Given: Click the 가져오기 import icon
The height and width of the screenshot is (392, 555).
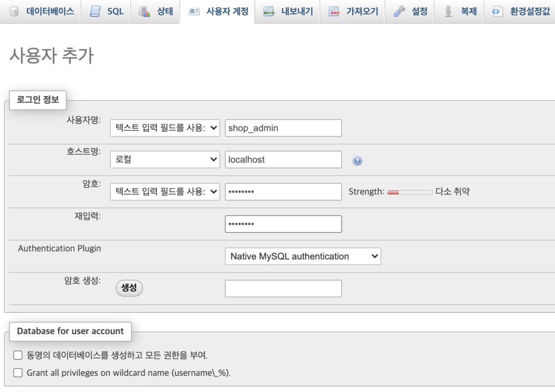Looking at the screenshot, I should (334, 11).
